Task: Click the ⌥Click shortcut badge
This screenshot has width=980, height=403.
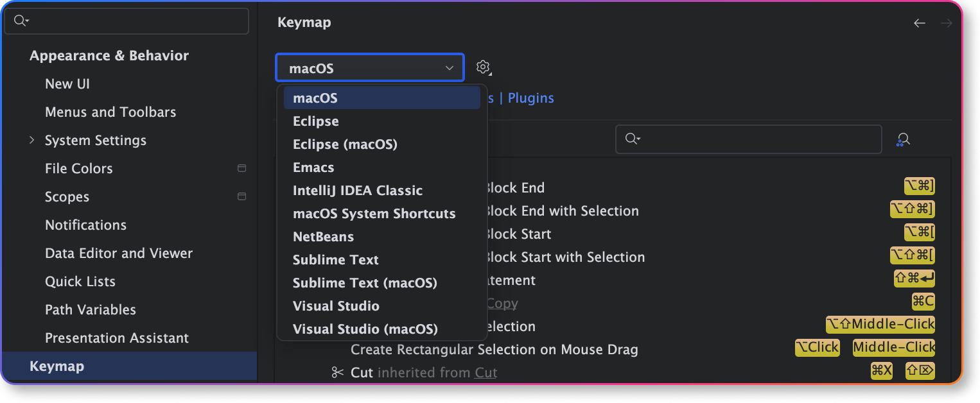Action: tap(817, 348)
